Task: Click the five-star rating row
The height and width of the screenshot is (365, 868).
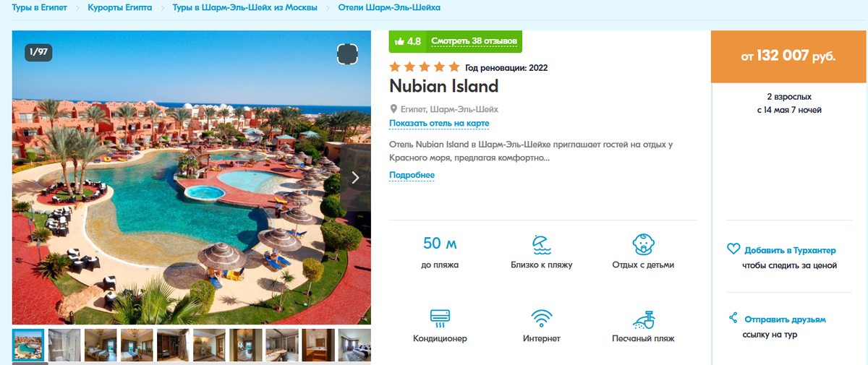Action: click(425, 67)
